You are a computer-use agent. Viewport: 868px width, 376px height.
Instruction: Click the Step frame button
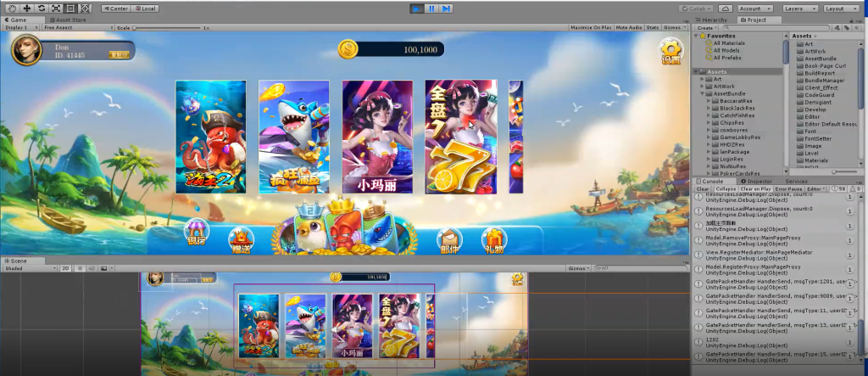point(447,8)
